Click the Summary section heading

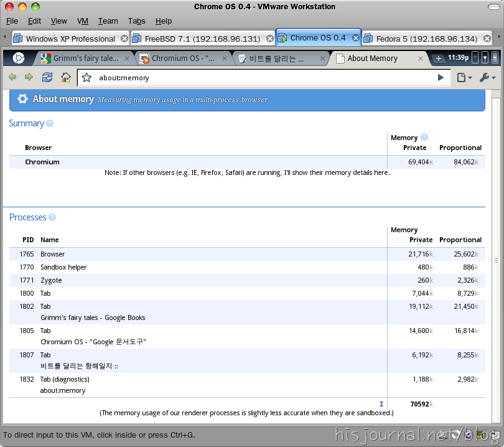26,123
